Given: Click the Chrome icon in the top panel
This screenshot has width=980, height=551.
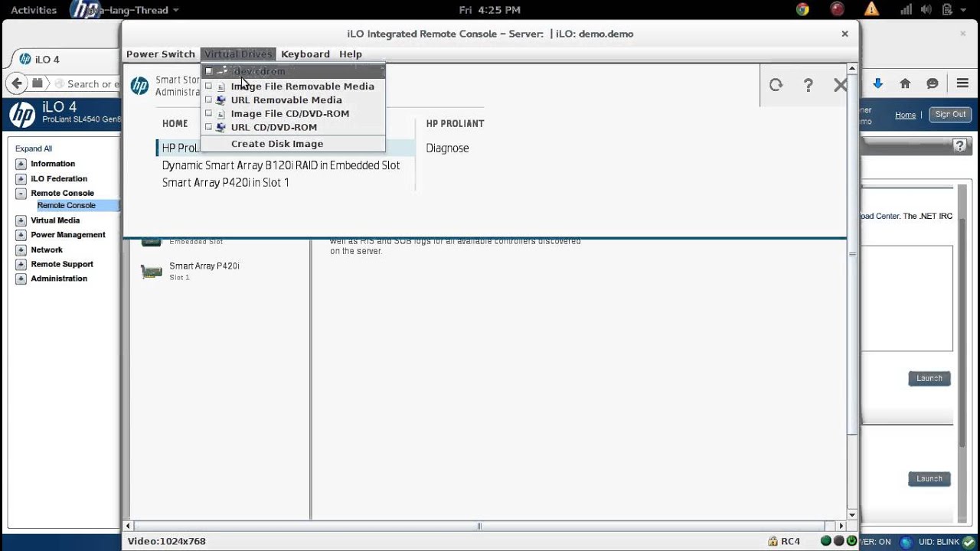Looking at the screenshot, I should point(802,10).
